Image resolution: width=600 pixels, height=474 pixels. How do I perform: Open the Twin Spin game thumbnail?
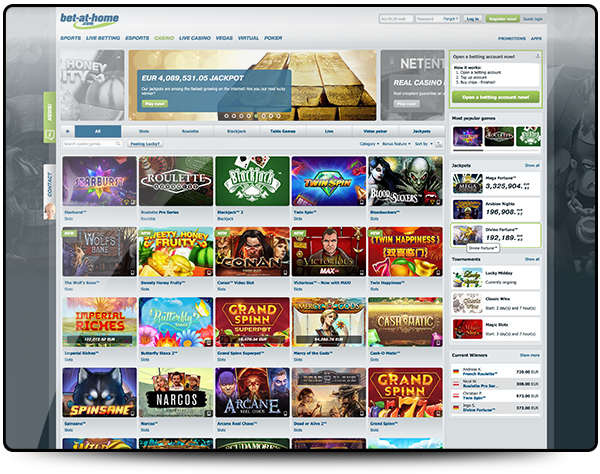[329, 181]
